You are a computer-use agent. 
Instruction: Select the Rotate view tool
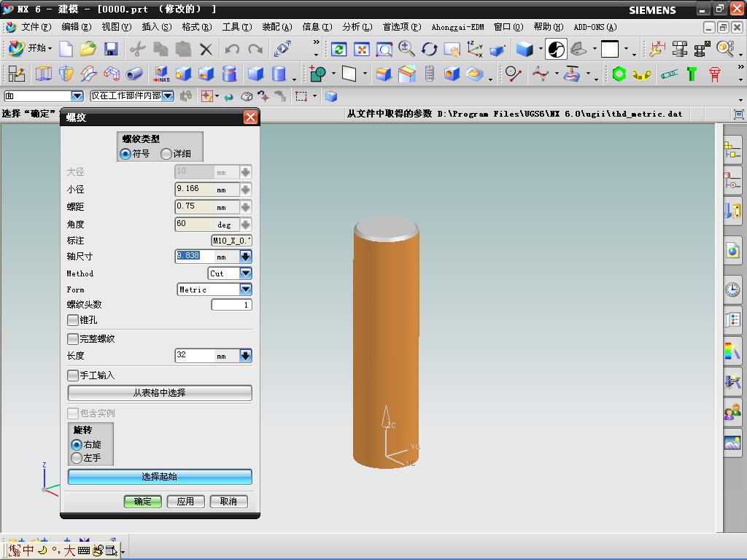[x=430, y=49]
